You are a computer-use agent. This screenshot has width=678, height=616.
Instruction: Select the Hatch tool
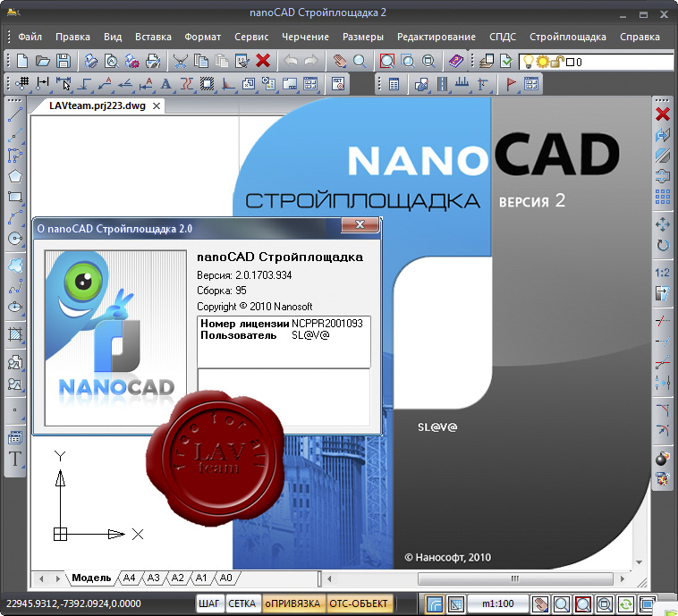coord(14,334)
